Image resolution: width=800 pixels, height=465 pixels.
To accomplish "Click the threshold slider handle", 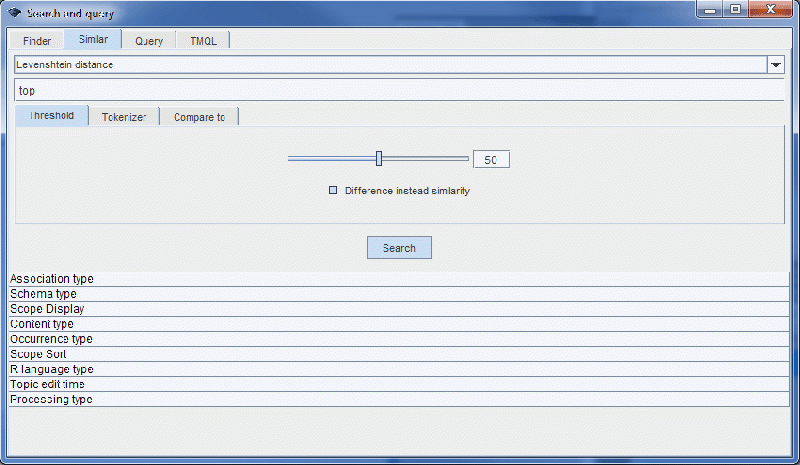I will 379,159.
